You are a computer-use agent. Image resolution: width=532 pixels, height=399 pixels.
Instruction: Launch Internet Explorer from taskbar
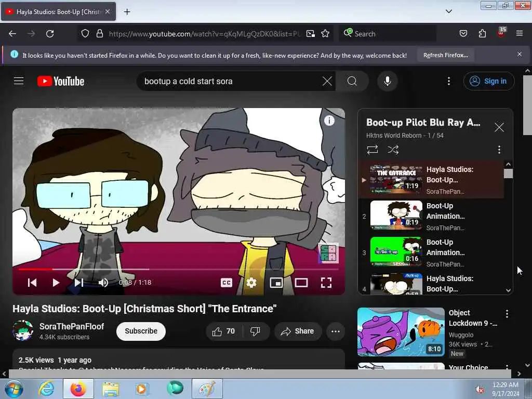pyautogui.click(x=46, y=389)
